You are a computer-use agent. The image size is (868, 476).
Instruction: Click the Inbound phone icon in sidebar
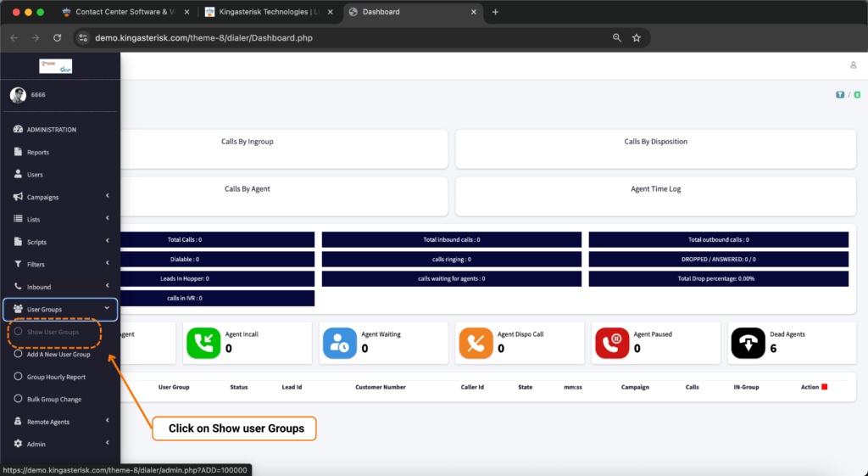[18, 287]
